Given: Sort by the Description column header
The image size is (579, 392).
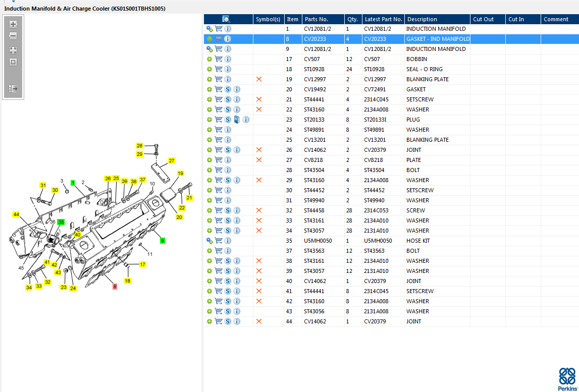Looking at the screenshot, I should coord(437,19).
